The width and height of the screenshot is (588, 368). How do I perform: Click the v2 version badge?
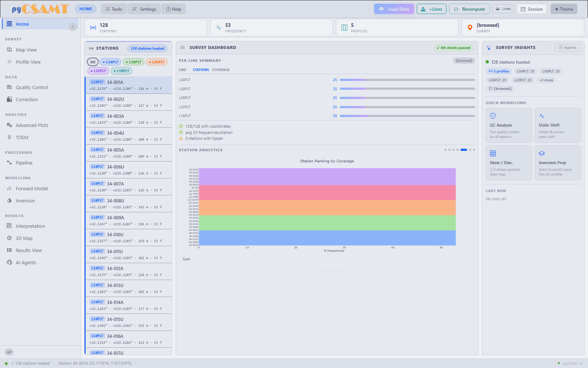click(x=9, y=352)
